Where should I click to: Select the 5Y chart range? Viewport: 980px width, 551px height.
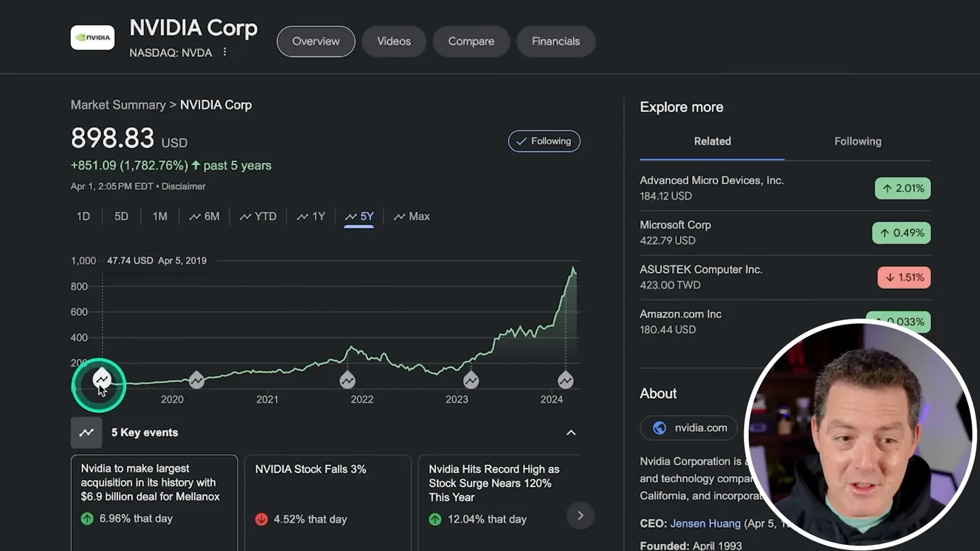[x=359, y=216]
